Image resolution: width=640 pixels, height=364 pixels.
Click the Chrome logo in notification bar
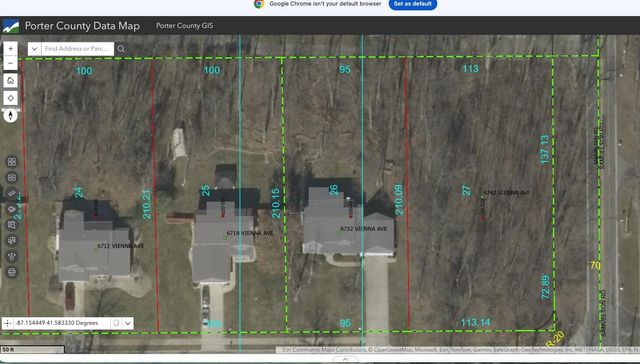point(259,4)
